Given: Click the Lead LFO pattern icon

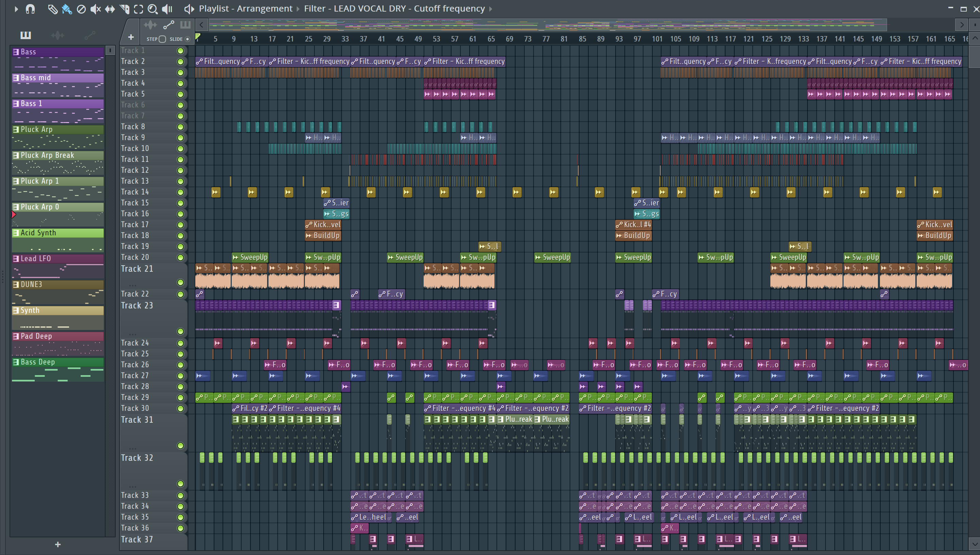Looking at the screenshot, I should click(x=16, y=258).
